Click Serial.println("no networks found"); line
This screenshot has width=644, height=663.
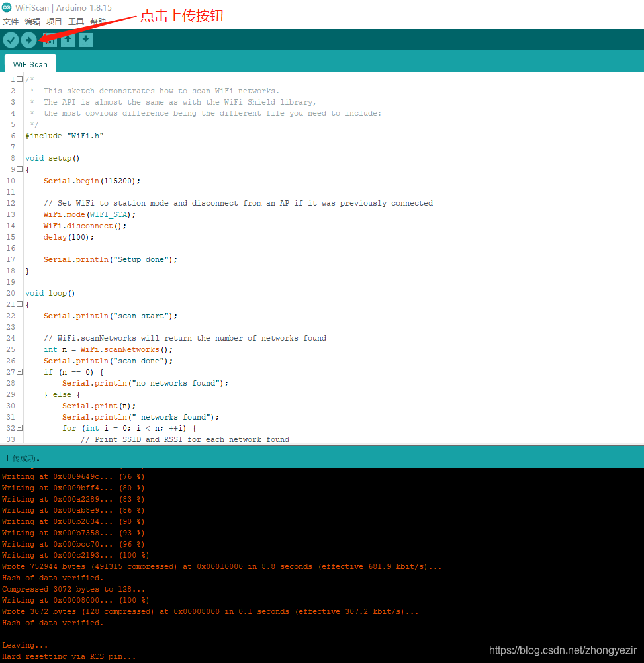coord(145,383)
